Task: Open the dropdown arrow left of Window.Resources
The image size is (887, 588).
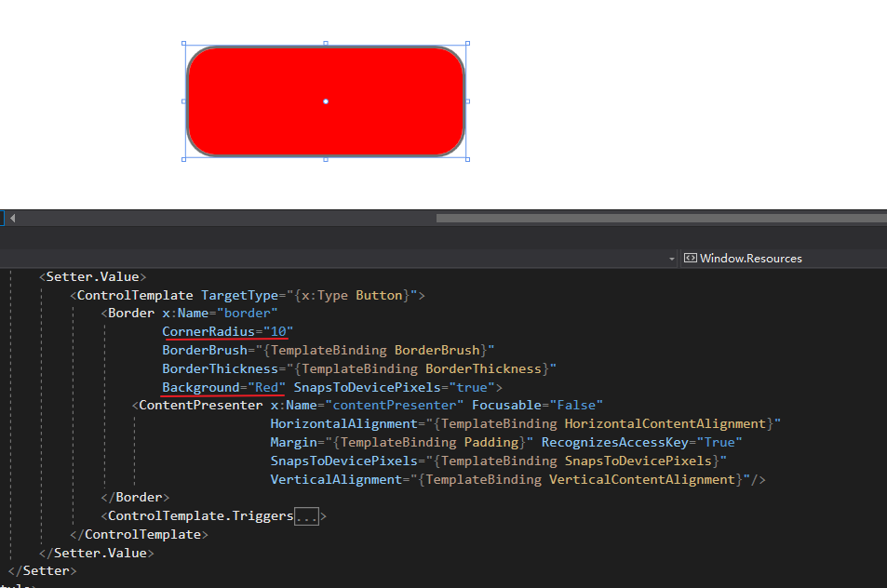Action: point(671,259)
